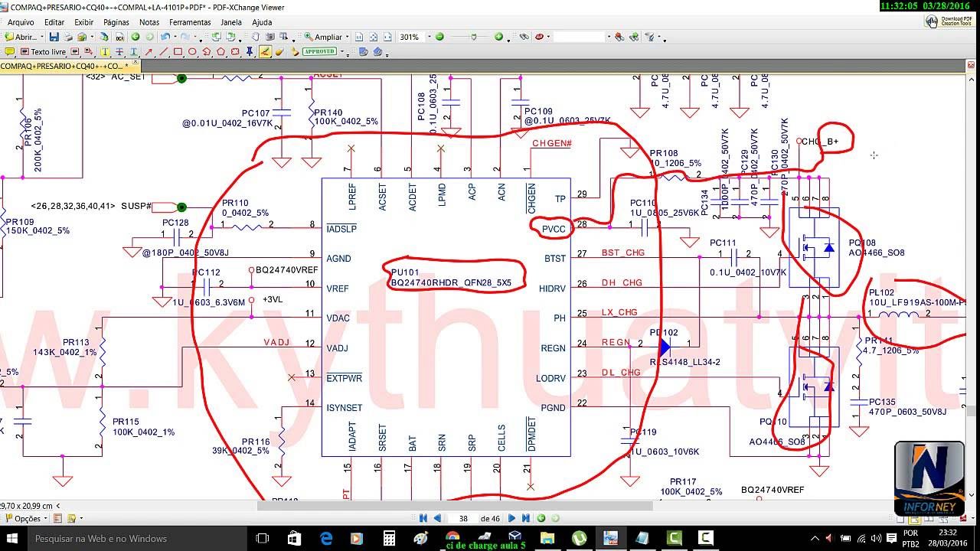
Task: Click the green zoom-in plus button
Action: pyautogui.click(x=498, y=37)
